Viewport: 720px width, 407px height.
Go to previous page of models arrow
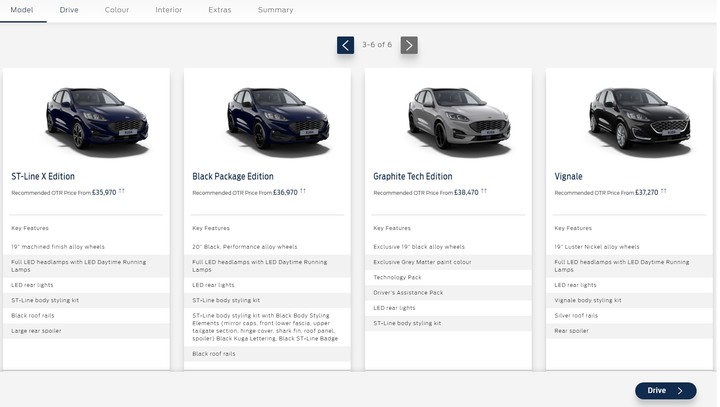pos(345,45)
